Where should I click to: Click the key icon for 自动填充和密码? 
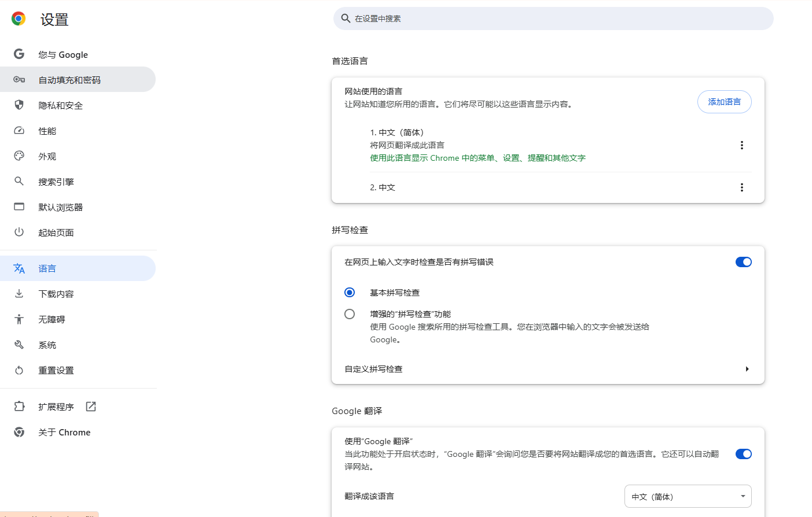[x=19, y=79]
